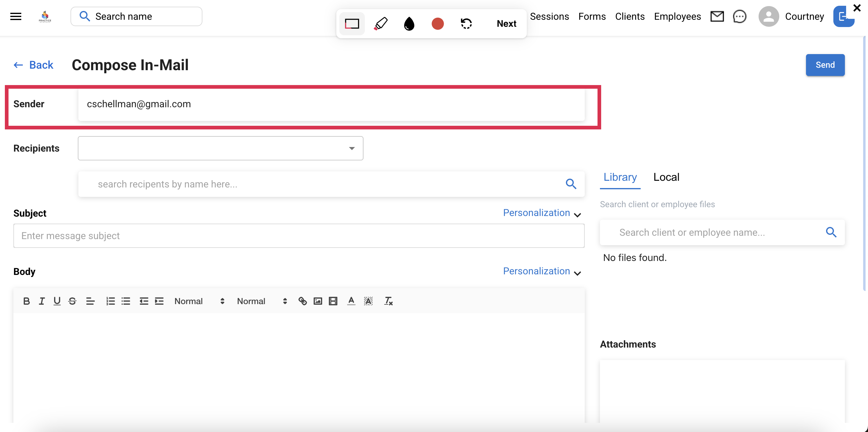Open the Clients menu item
This screenshot has height=432, width=868.
[x=629, y=16]
